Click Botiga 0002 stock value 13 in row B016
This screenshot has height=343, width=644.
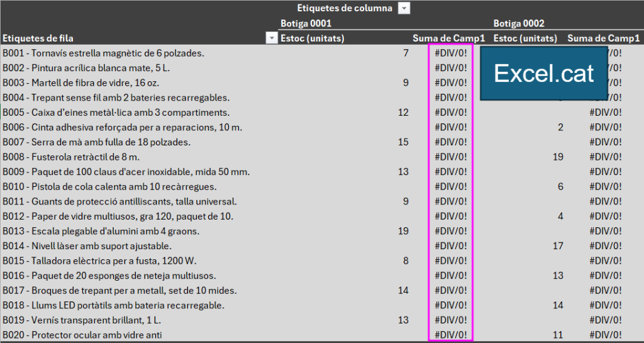click(x=558, y=276)
